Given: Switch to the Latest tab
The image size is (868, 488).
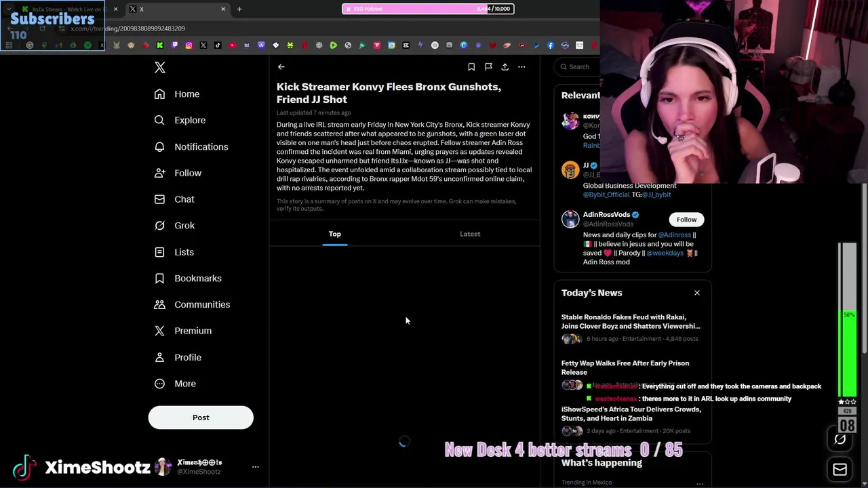Looking at the screenshot, I should coord(470,234).
